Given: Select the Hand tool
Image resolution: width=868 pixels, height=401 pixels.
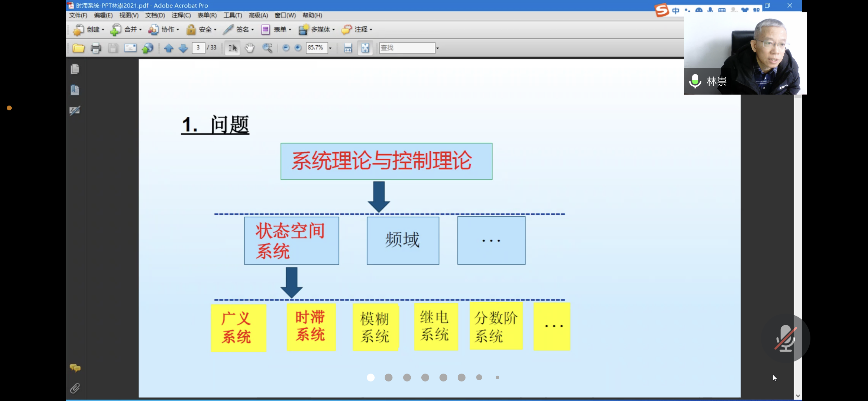Looking at the screenshot, I should pos(250,48).
